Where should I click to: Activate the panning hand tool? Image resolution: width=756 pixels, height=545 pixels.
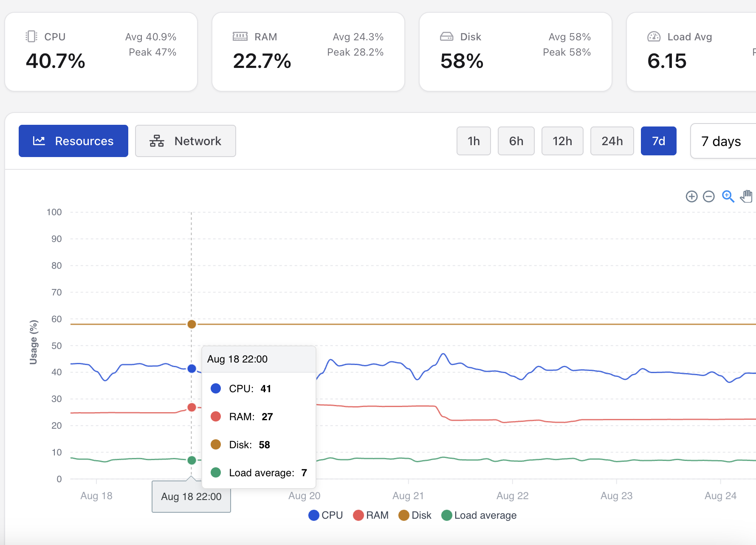coord(746,197)
